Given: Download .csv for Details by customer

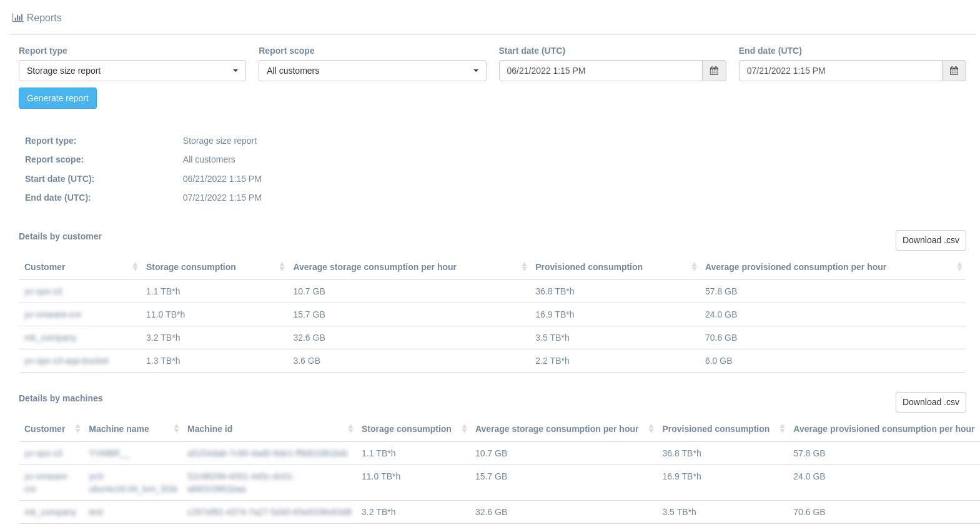Looking at the screenshot, I should coord(930,240).
